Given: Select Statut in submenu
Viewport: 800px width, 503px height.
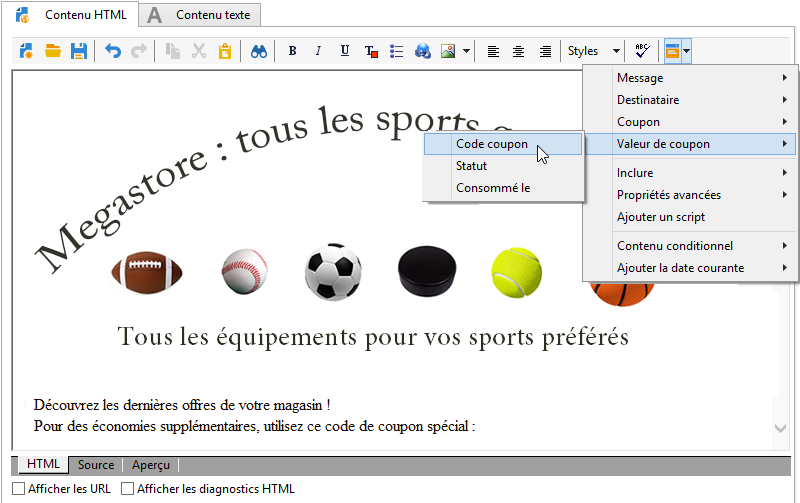Looking at the screenshot, I should tap(503, 166).
